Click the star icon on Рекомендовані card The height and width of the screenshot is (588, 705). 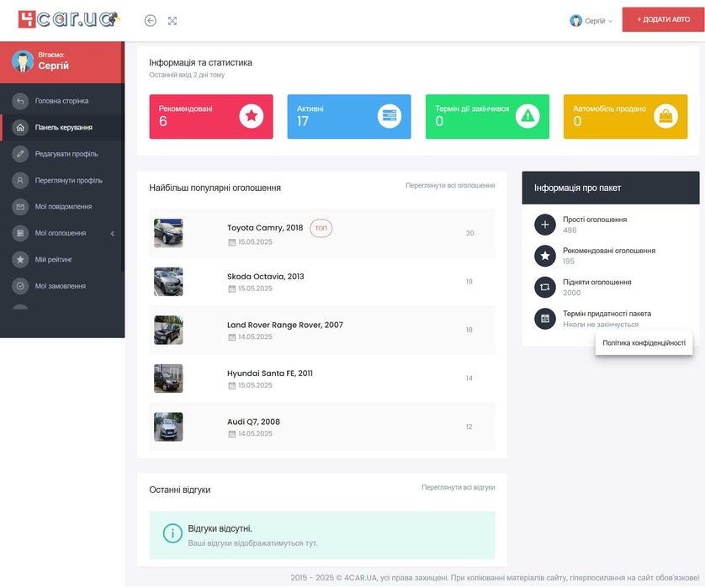[x=252, y=116]
